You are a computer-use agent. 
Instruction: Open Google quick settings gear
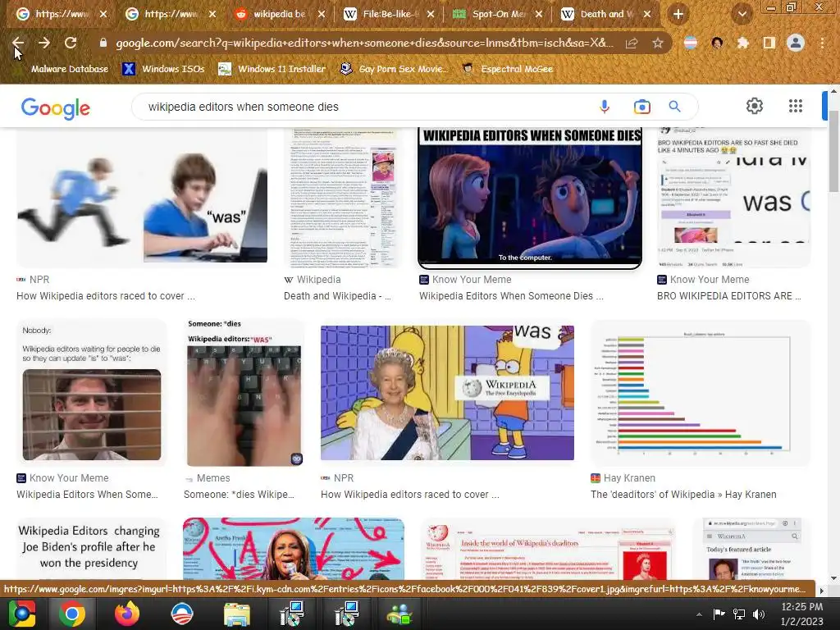[755, 106]
